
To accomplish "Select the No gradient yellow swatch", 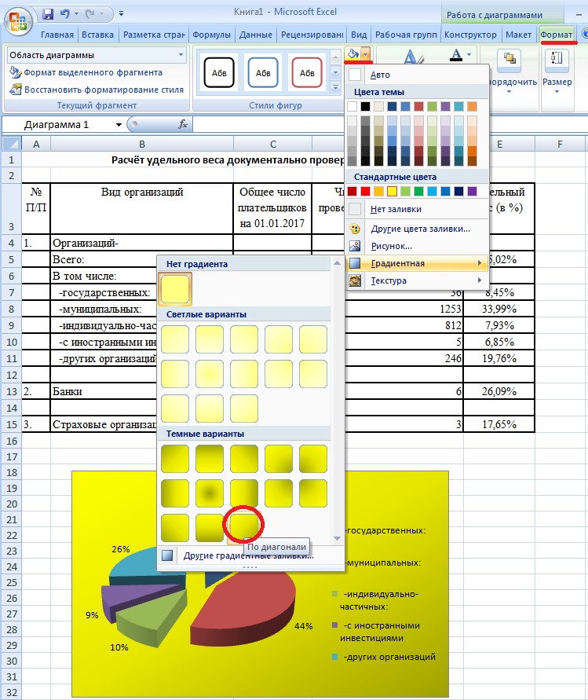I will [175, 289].
